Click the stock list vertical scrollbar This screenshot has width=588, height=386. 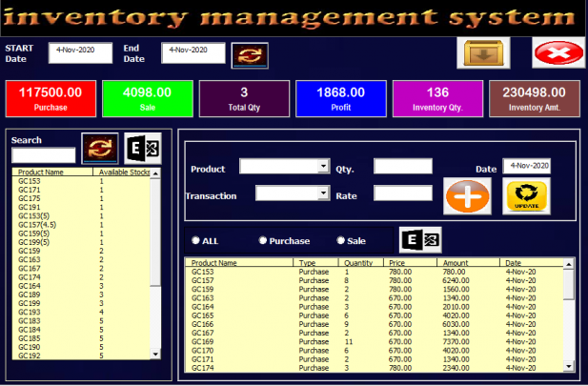click(x=156, y=267)
